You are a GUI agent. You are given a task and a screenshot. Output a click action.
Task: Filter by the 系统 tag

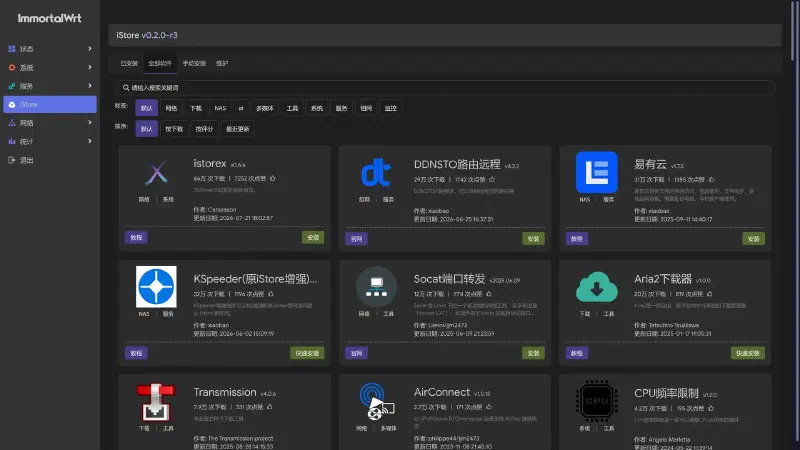click(317, 108)
